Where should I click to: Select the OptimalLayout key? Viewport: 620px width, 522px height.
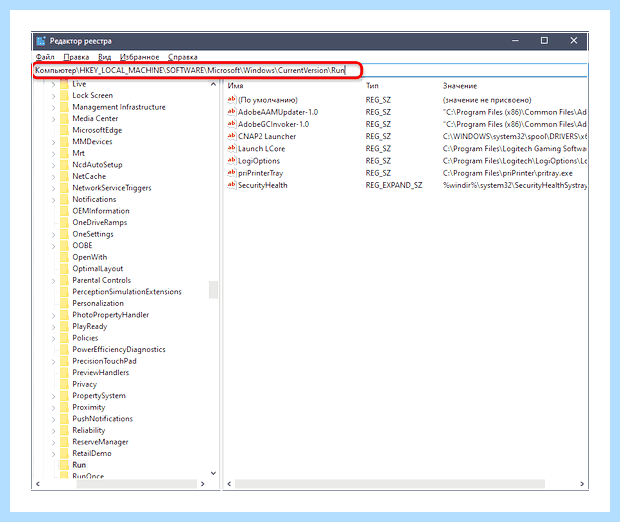click(x=98, y=269)
